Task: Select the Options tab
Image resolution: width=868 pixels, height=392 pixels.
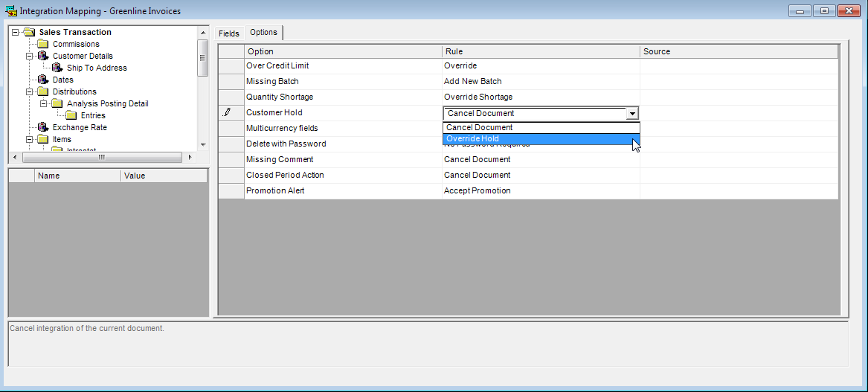Action: (x=263, y=33)
